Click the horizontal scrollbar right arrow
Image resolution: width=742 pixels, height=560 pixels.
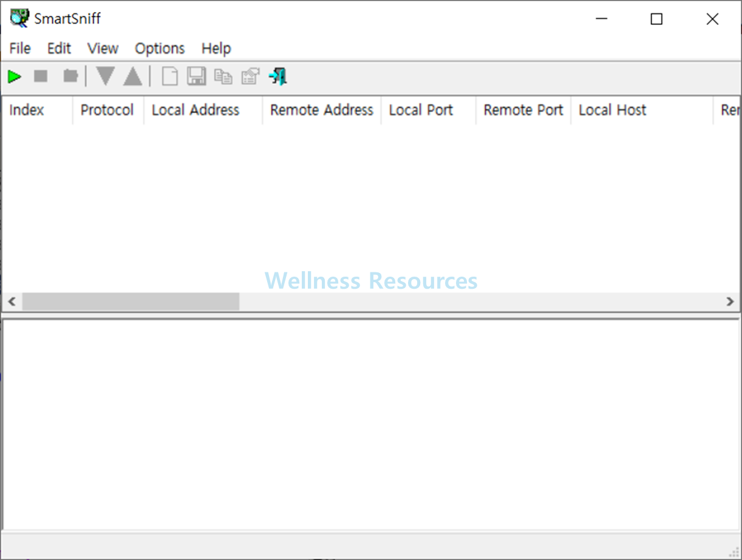[730, 302]
